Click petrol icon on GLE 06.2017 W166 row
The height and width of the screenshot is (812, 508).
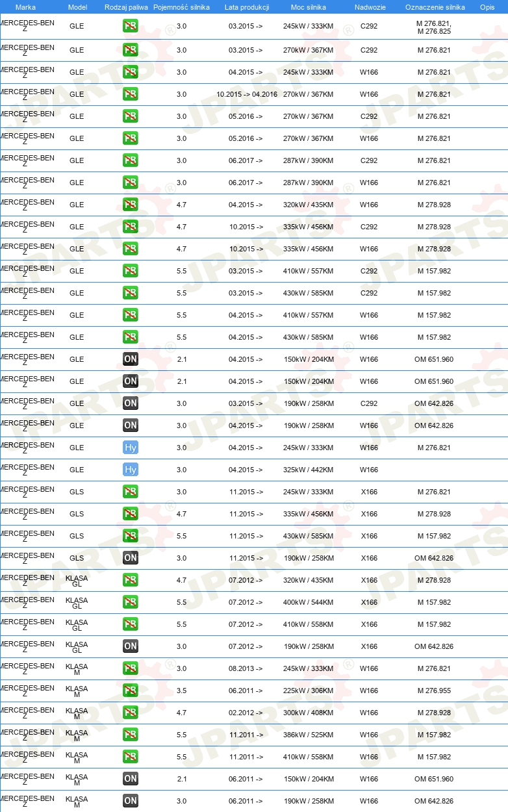click(x=131, y=183)
